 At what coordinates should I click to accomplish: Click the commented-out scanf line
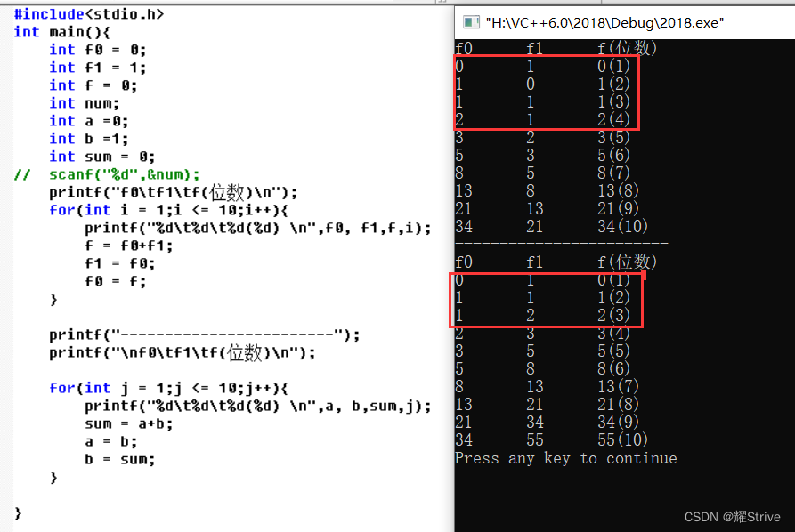(107, 174)
